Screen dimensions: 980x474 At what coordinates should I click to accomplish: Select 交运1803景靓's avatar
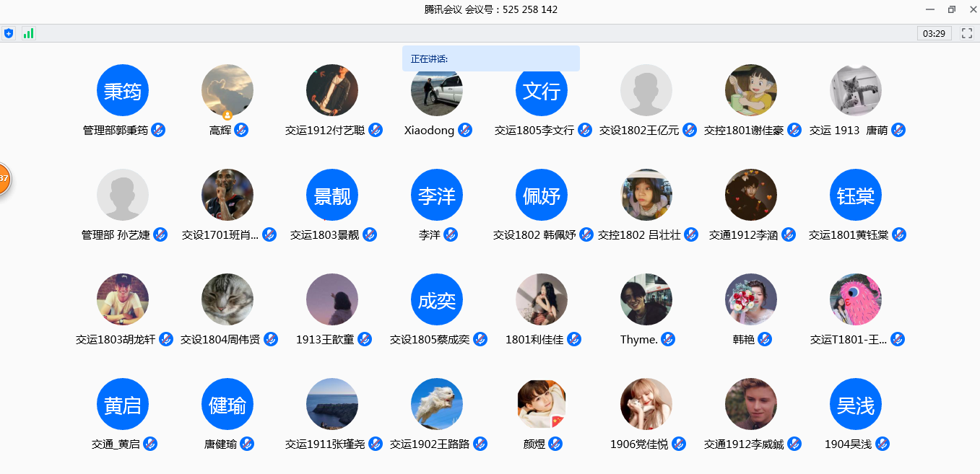332,194
